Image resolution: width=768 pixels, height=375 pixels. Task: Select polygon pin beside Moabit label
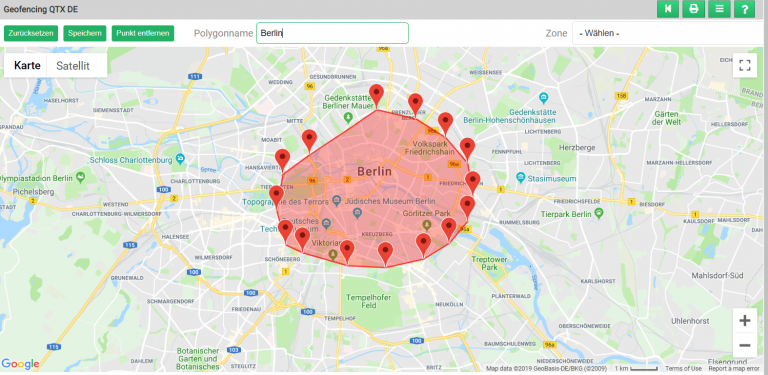pos(309,142)
